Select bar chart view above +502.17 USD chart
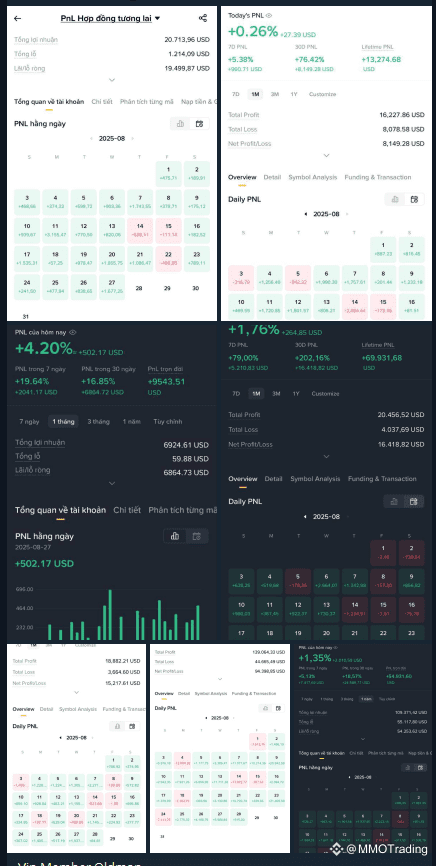Screen dimensions: 436x866 pos(175,536)
